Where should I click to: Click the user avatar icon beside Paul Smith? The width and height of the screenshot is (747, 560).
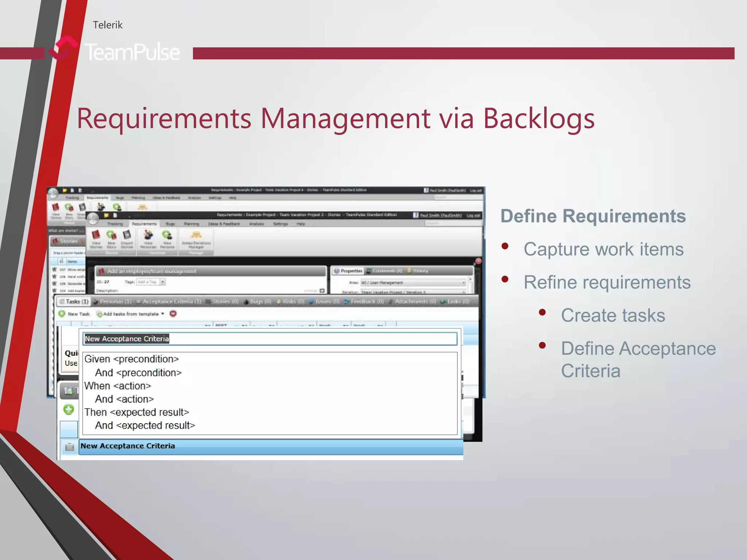pos(416,215)
